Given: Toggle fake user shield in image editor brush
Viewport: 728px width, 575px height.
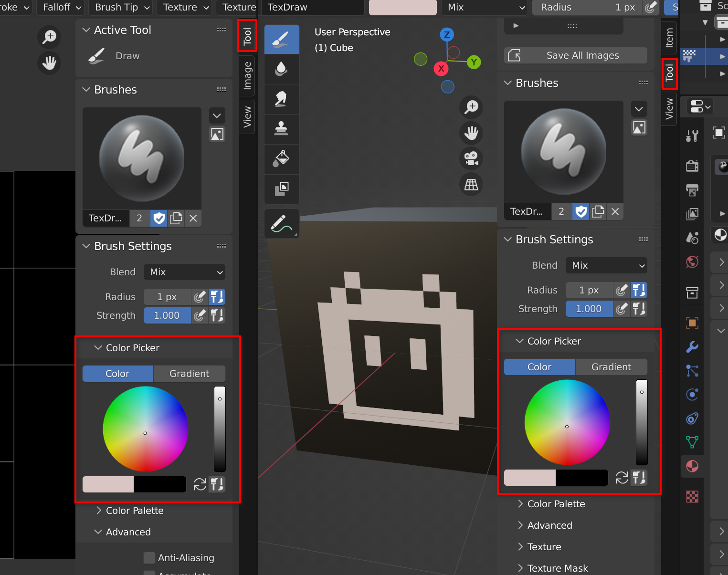Looking at the screenshot, I should pyautogui.click(x=159, y=218).
